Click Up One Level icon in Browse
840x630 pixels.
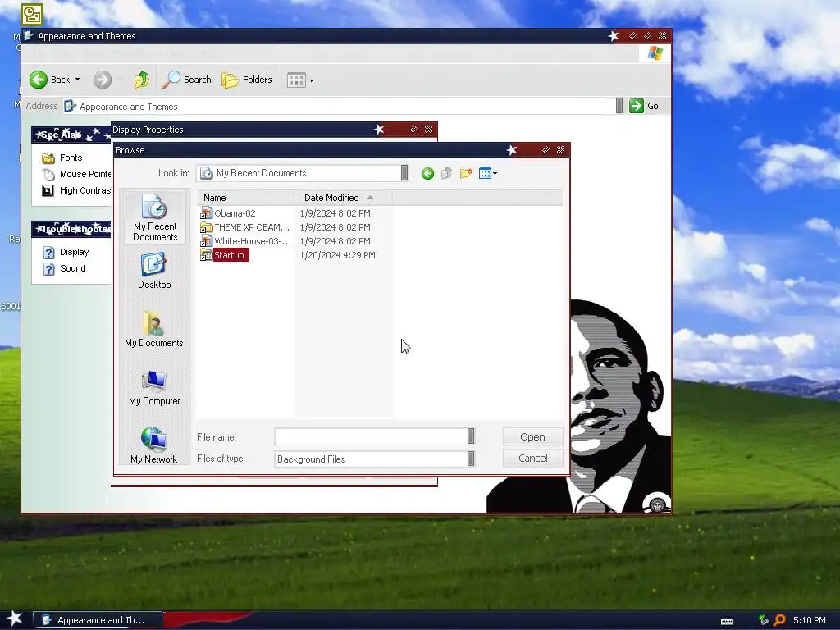[x=446, y=174]
